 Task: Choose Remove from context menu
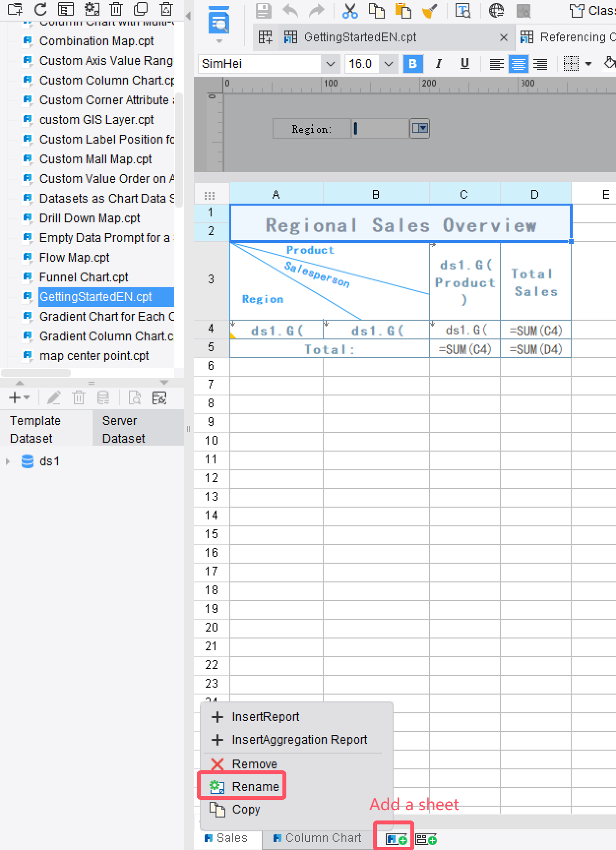coord(297,764)
